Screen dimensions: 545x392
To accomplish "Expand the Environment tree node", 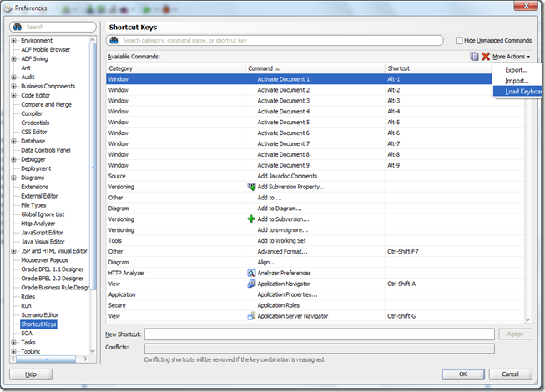I will [14, 41].
